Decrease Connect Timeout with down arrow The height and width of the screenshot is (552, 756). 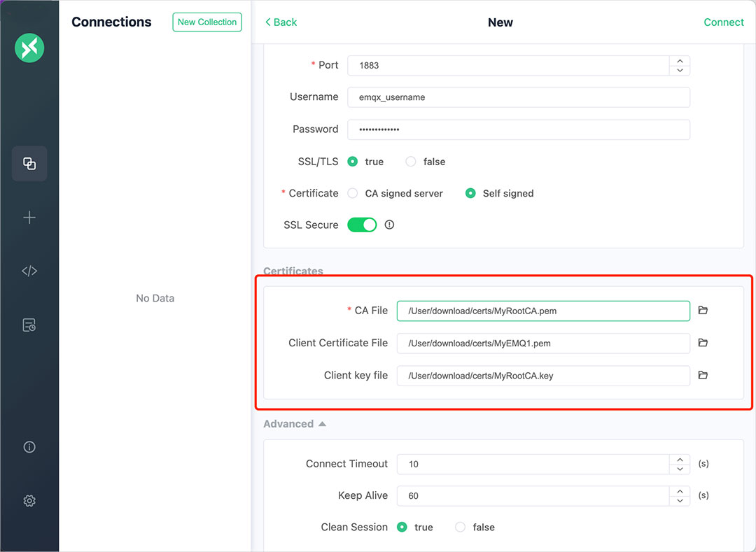pos(680,469)
